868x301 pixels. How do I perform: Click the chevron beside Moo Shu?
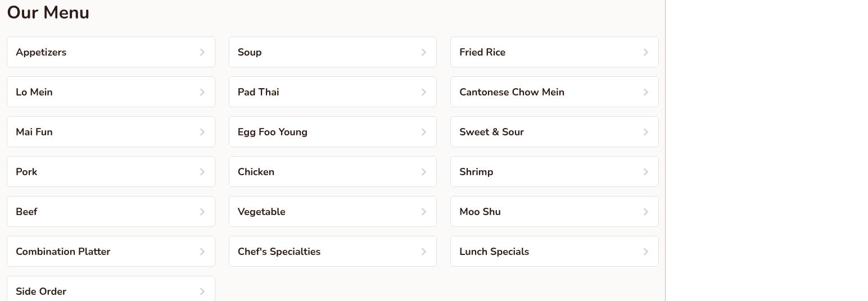coord(646,212)
